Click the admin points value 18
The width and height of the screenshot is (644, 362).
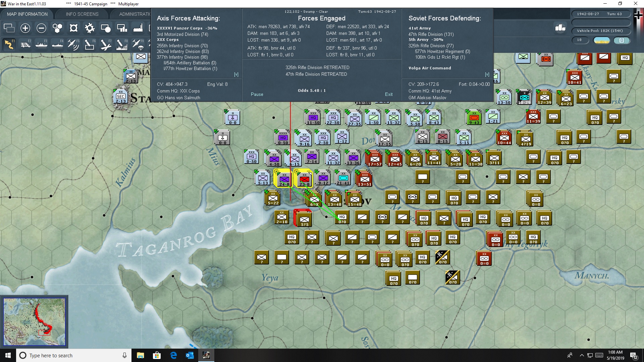coord(580,40)
